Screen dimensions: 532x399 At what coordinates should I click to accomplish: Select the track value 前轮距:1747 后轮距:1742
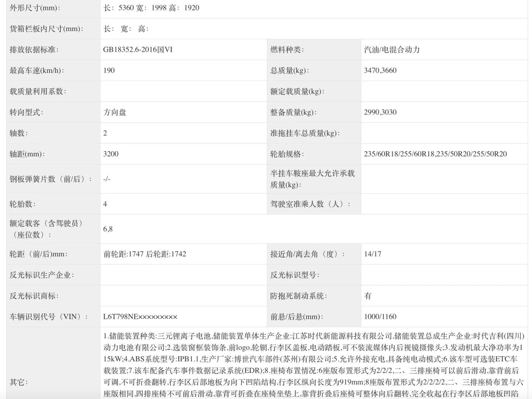(x=145, y=254)
